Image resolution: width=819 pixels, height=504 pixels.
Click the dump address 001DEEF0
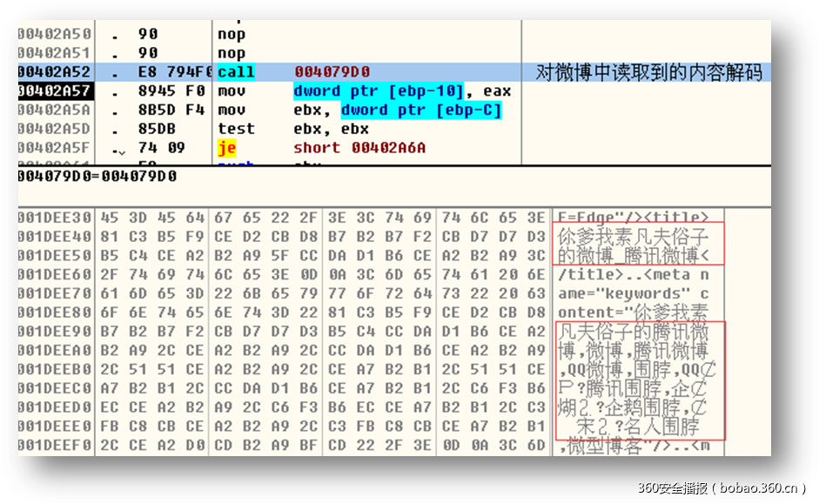tap(54, 445)
